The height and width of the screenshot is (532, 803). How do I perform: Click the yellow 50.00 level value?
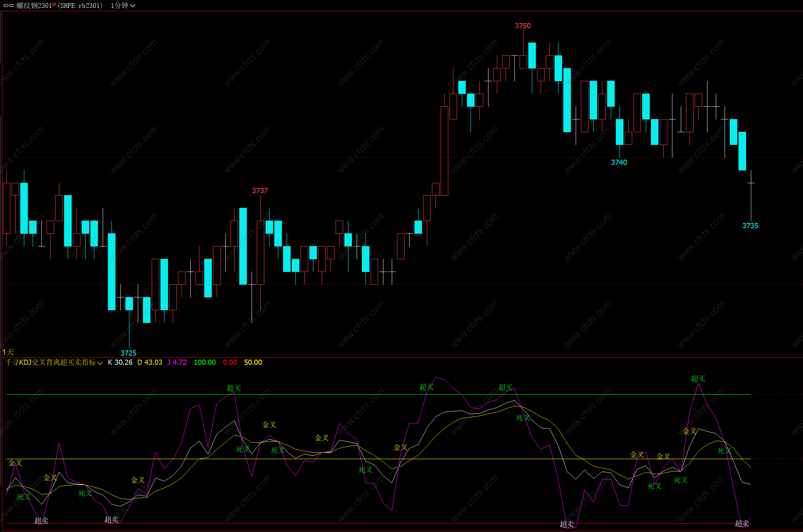coord(253,362)
